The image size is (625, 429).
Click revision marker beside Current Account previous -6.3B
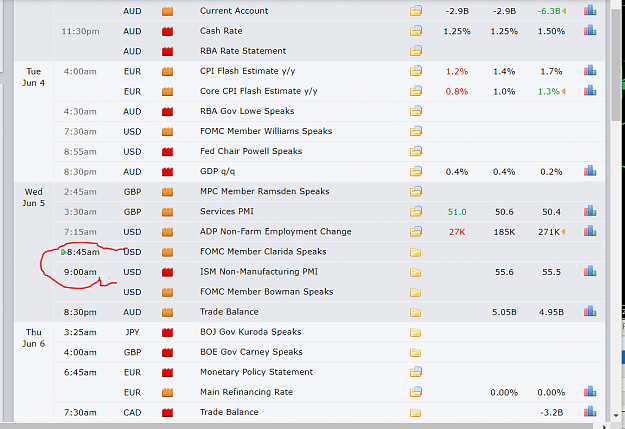[564, 11]
